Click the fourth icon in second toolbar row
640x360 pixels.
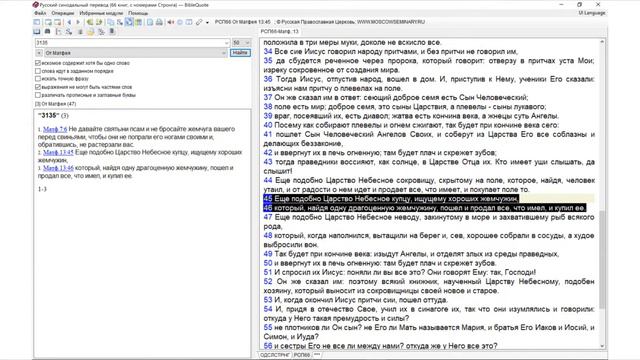pyautogui.click(x=69, y=32)
